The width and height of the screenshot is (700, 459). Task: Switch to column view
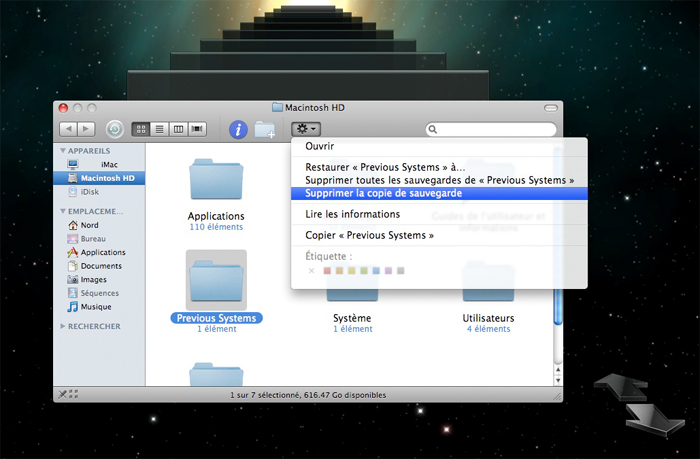pyautogui.click(x=178, y=129)
